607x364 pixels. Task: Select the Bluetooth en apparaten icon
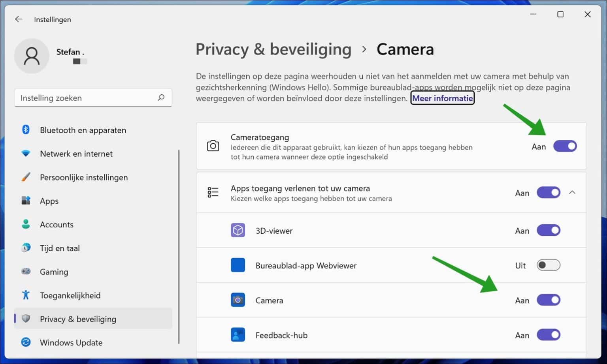tap(25, 130)
